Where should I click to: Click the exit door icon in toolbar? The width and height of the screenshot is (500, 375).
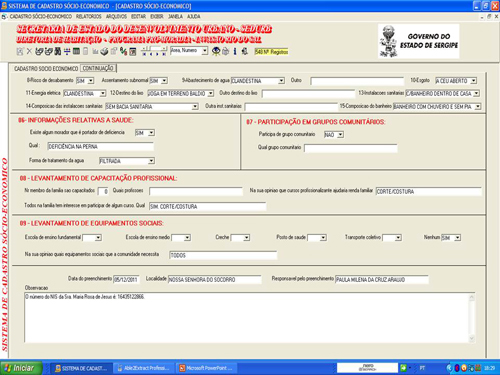tap(245, 51)
